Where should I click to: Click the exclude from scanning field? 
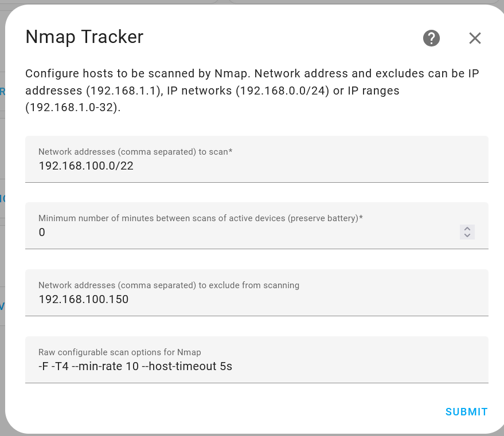coord(229,299)
